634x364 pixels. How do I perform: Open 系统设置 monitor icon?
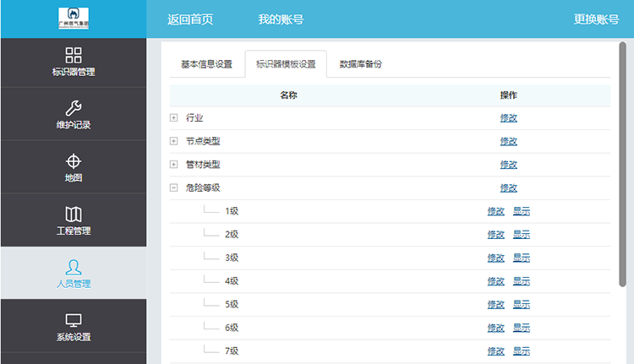click(x=74, y=321)
